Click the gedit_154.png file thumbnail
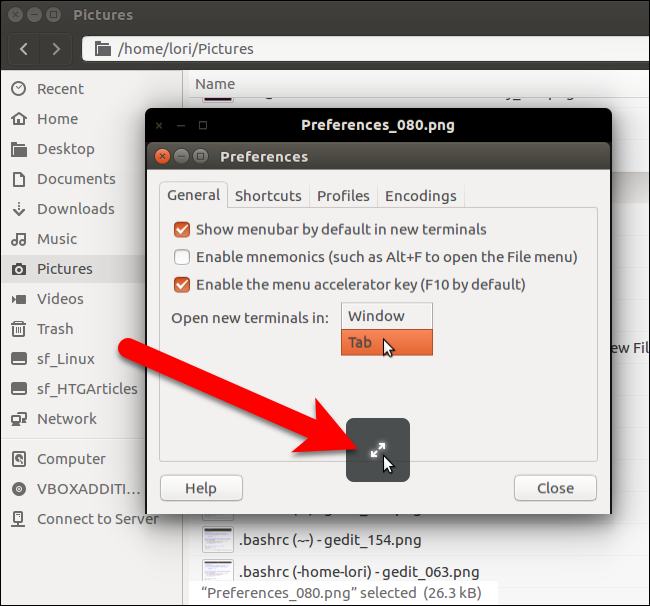This screenshot has width=650, height=606. coord(218,540)
